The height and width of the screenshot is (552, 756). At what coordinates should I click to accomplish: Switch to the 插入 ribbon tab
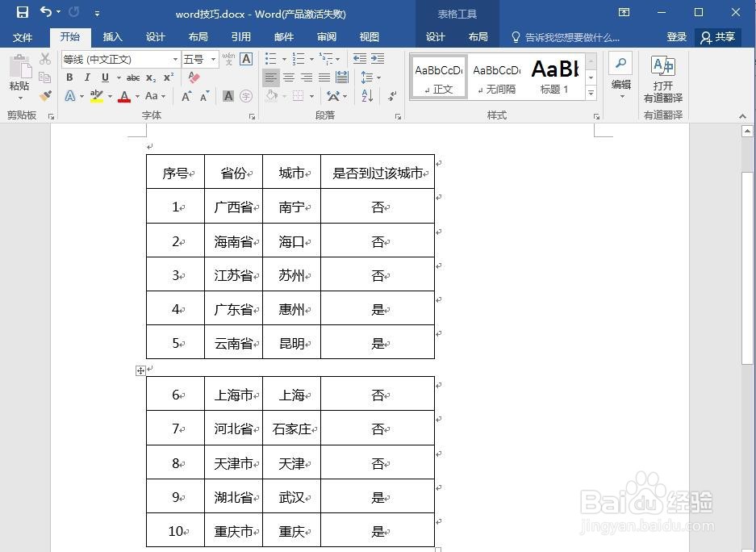[112, 36]
